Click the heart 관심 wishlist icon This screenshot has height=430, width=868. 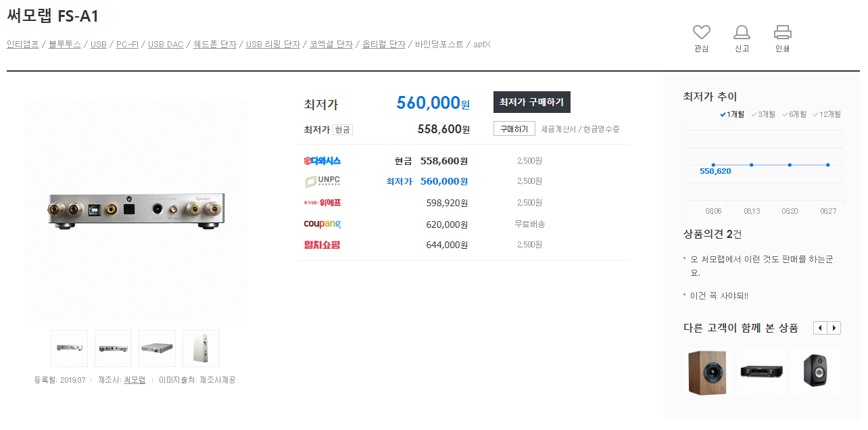click(702, 32)
